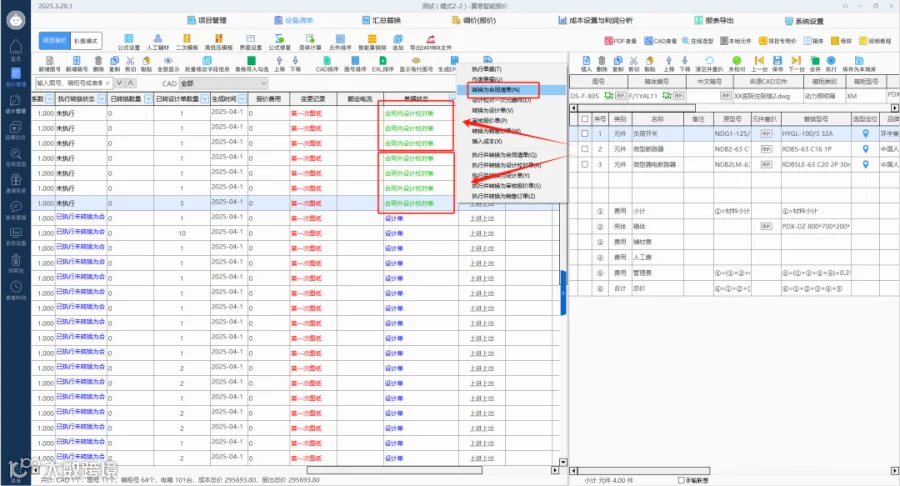Open the 执行转换状态 column filter dropdown
Viewport: 900px width, 486px height.
(102, 99)
